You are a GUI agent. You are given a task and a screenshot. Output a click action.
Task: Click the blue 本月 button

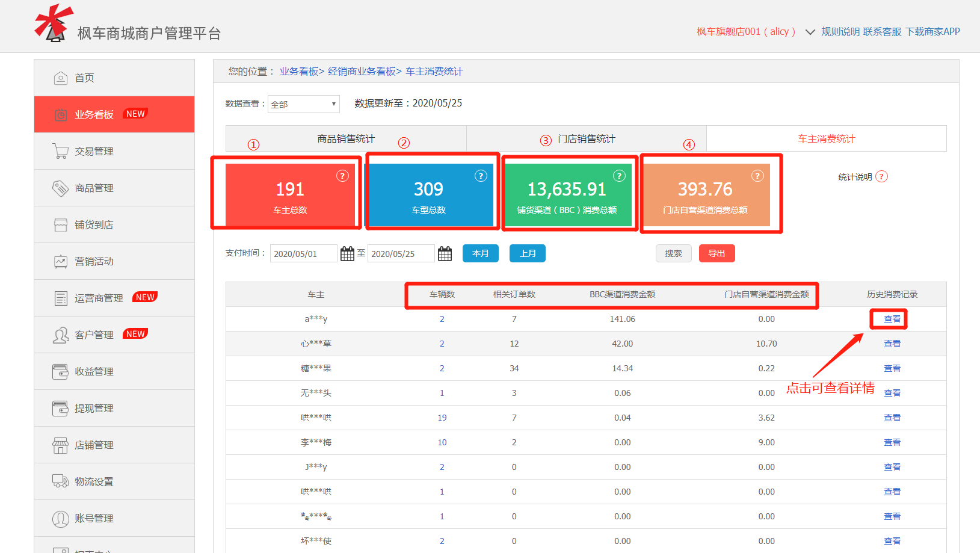click(x=480, y=253)
